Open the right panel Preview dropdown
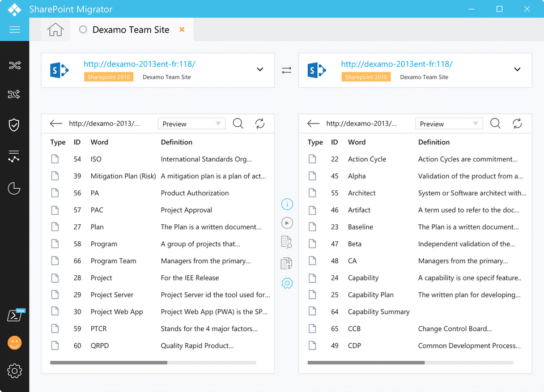The width and height of the screenshot is (544, 392). (449, 124)
